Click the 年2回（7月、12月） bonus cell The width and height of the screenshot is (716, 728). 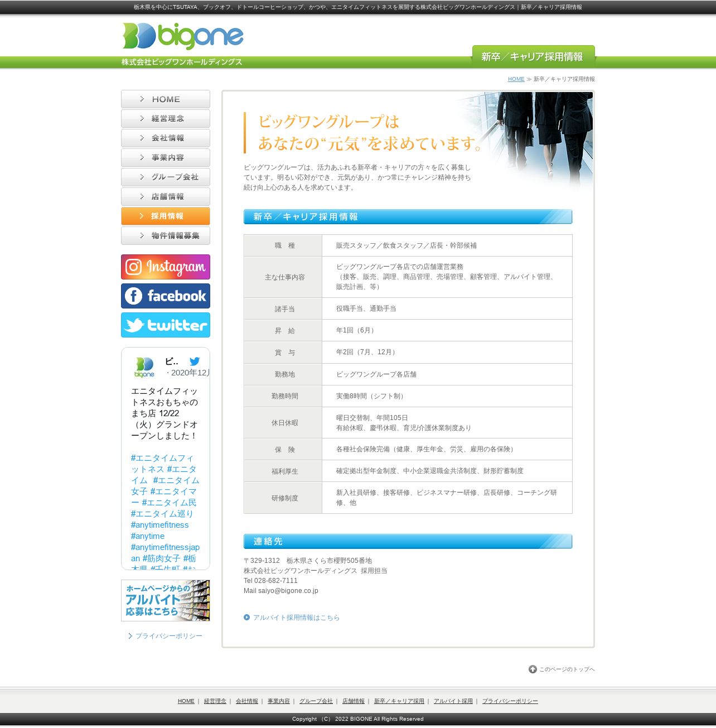[447, 353]
